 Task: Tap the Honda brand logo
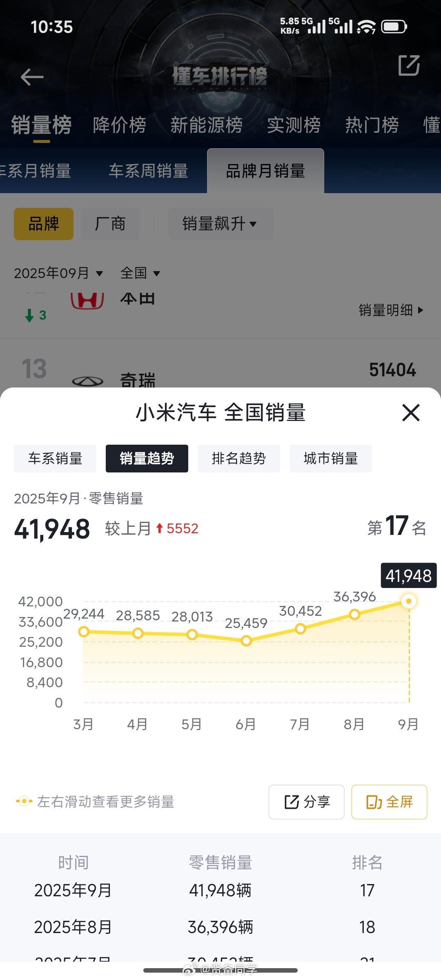[x=87, y=301]
